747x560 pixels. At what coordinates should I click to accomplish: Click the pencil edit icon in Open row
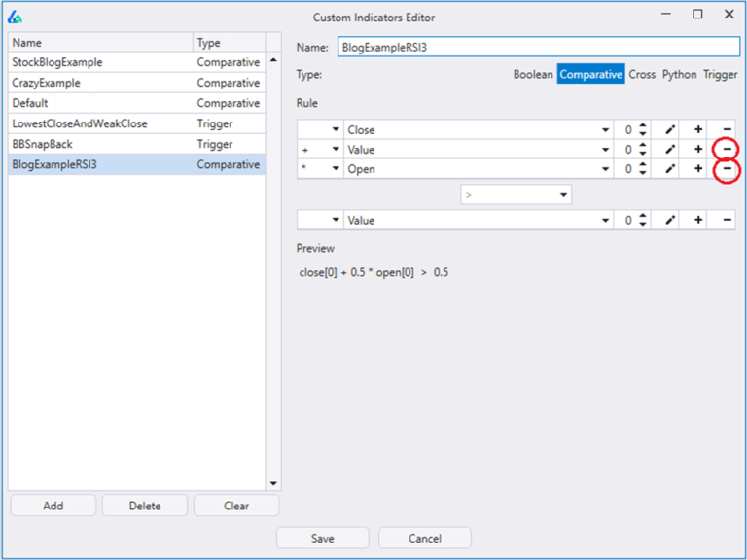pos(670,168)
